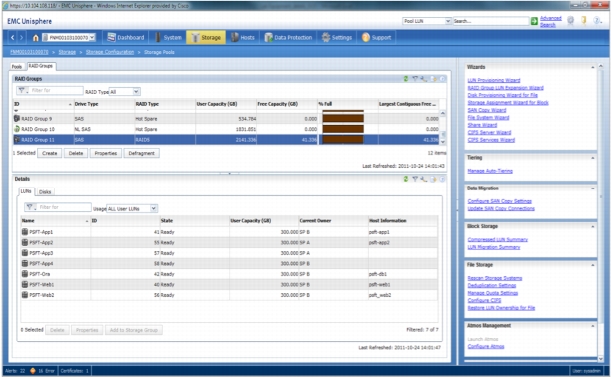Click the RAID Groups Filter for input field
The image size is (612, 379).
(x=56, y=91)
